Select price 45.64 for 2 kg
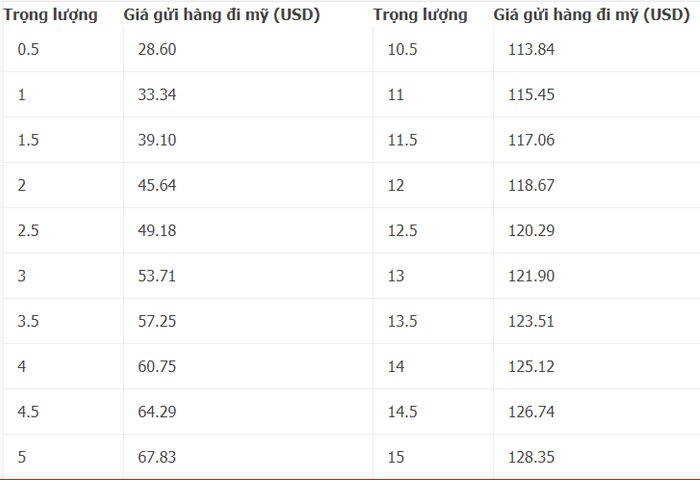Viewport: 700px width, 480px height. point(157,185)
